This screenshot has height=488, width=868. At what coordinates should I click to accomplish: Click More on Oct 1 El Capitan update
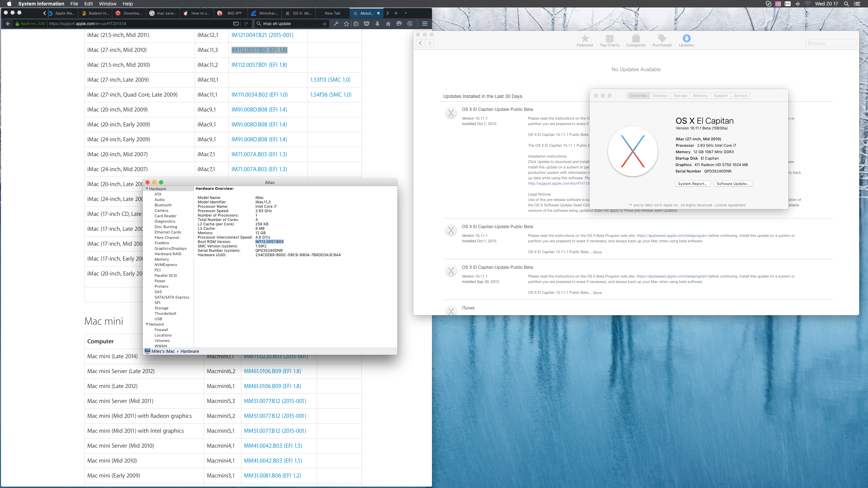[x=597, y=252]
